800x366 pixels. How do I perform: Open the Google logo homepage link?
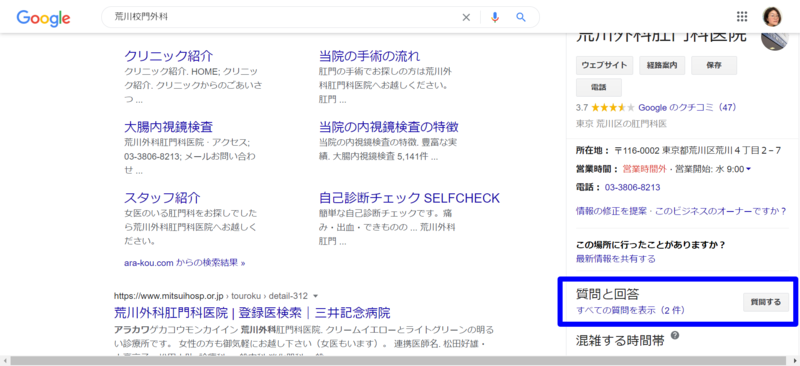[x=43, y=18]
